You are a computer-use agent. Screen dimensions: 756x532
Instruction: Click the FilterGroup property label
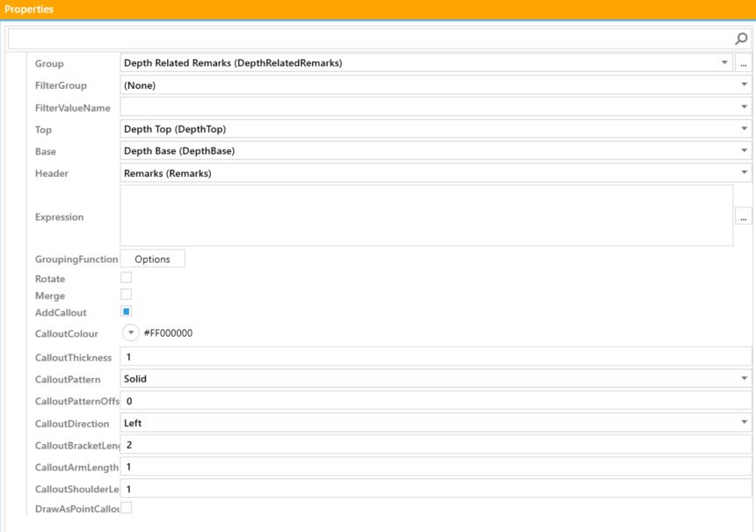pos(61,85)
